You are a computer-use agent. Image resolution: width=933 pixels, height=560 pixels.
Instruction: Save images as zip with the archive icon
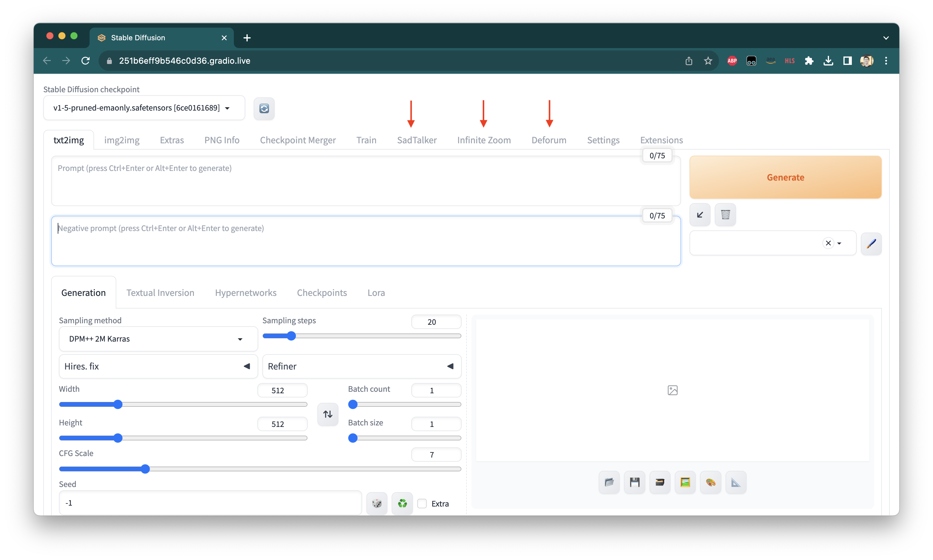coord(660,482)
